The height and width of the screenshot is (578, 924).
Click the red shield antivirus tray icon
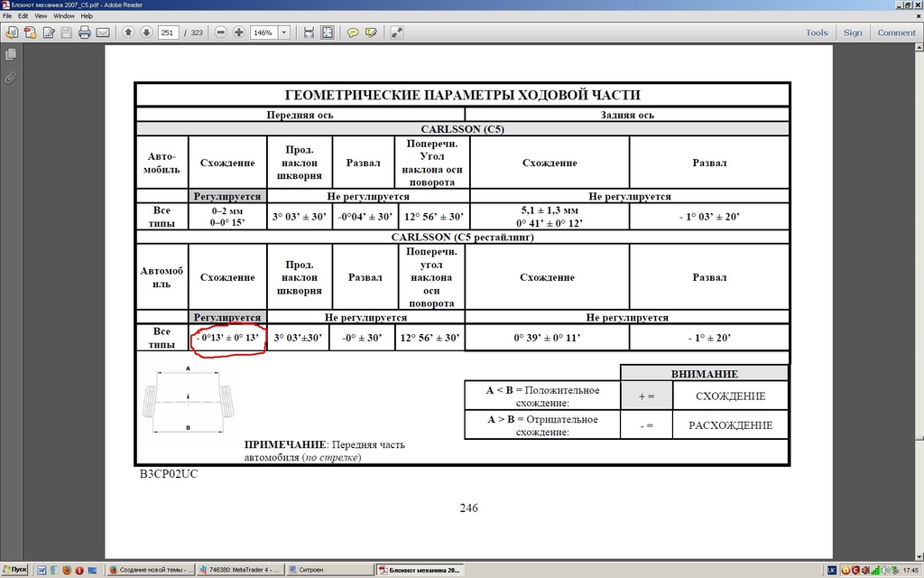(855, 571)
